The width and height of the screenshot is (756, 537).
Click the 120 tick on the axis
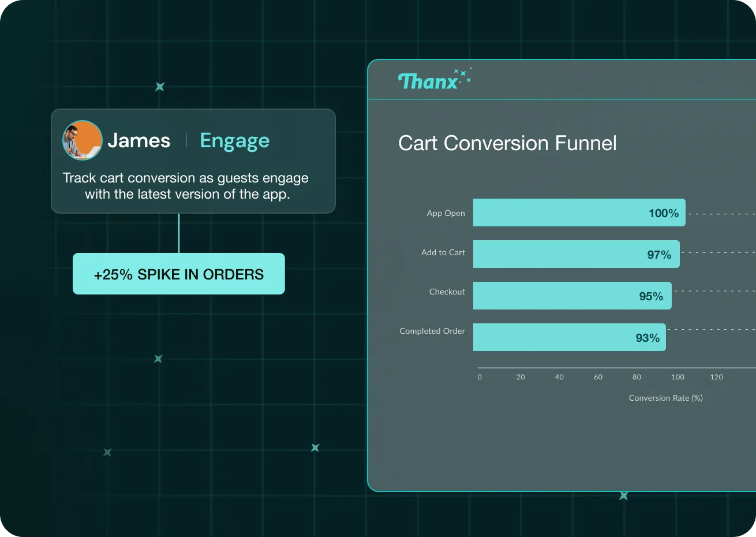pyautogui.click(x=716, y=377)
